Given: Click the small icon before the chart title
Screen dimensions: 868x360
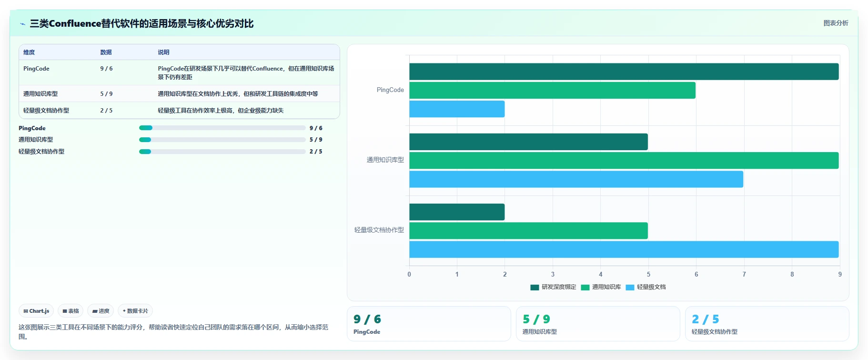Looking at the screenshot, I should [x=22, y=24].
